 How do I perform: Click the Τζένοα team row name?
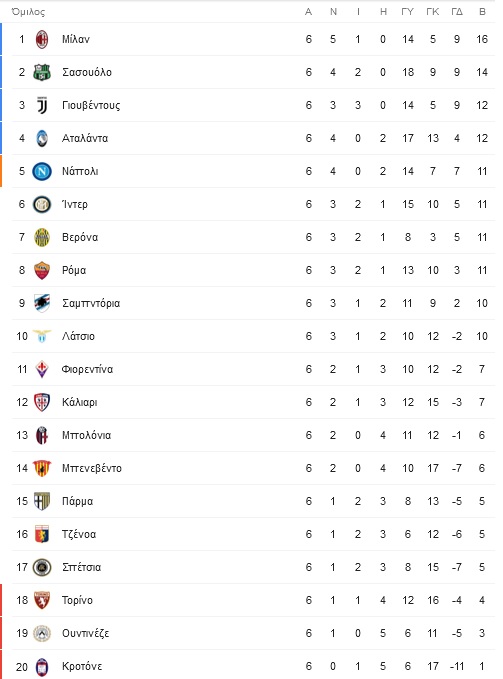(x=79, y=534)
